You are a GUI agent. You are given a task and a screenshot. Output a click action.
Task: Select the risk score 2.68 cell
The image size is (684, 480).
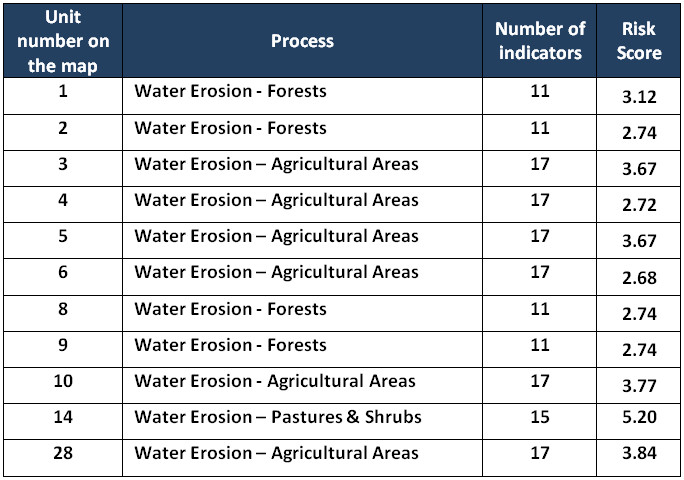pyautogui.click(x=639, y=277)
